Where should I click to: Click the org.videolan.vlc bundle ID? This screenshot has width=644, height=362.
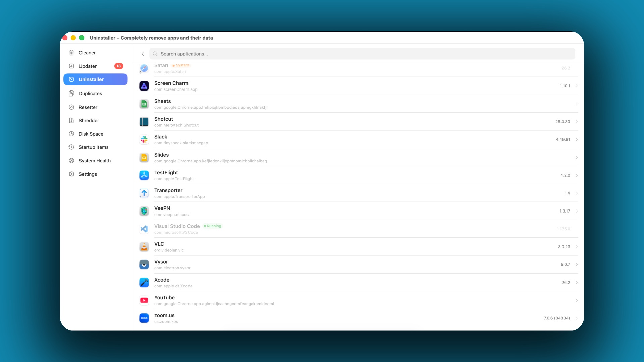pos(169,250)
